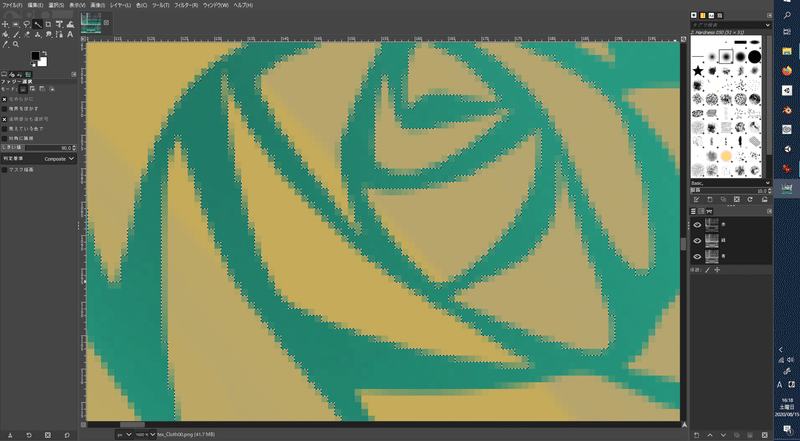Enable 対角に隣接 diagonal neighbors

(x=5, y=138)
